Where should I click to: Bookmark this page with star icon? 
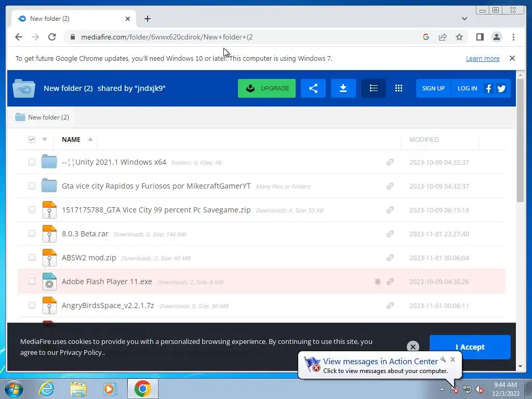459,37
